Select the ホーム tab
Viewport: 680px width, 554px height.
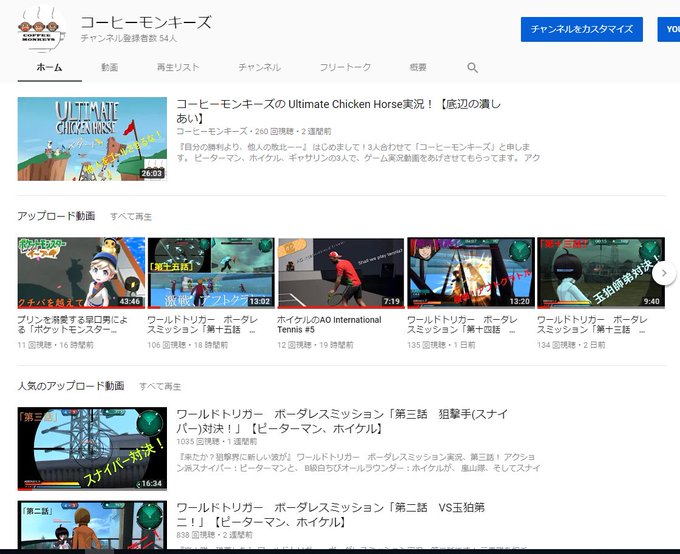pyautogui.click(x=49, y=67)
